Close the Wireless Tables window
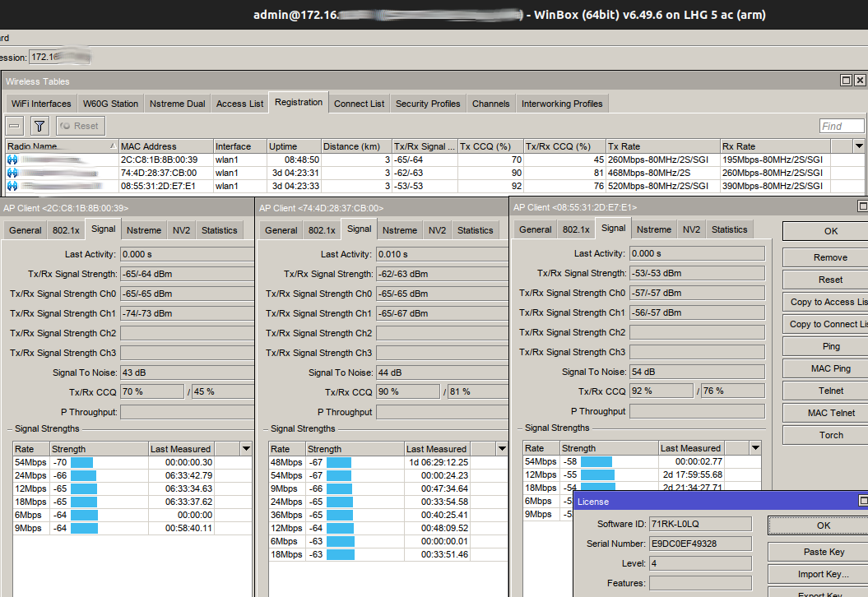 click(x=860, y=81)
